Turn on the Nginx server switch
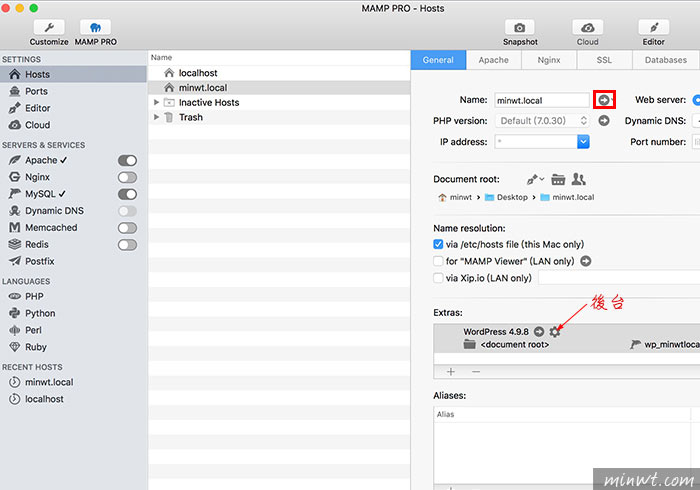 point(127,177)
